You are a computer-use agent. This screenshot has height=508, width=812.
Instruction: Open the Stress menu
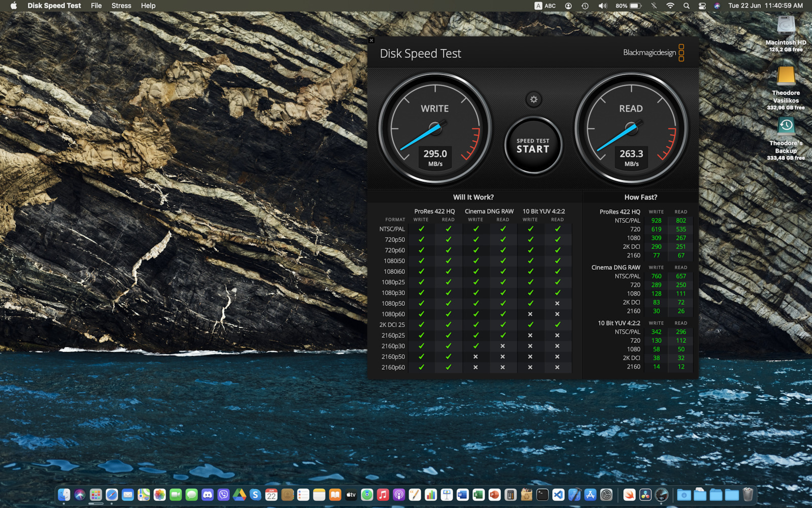pos(121,6)
